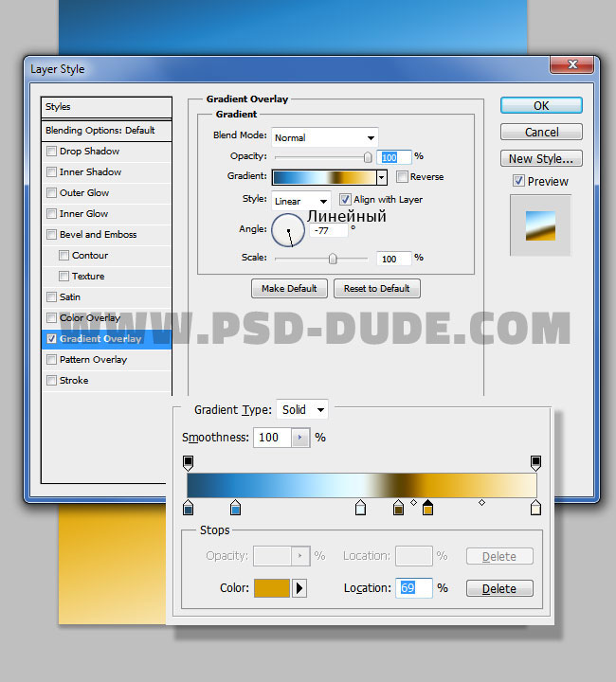Click the Angle dial control
Viewport: 616px width, 682px height.
pos(288,230)
